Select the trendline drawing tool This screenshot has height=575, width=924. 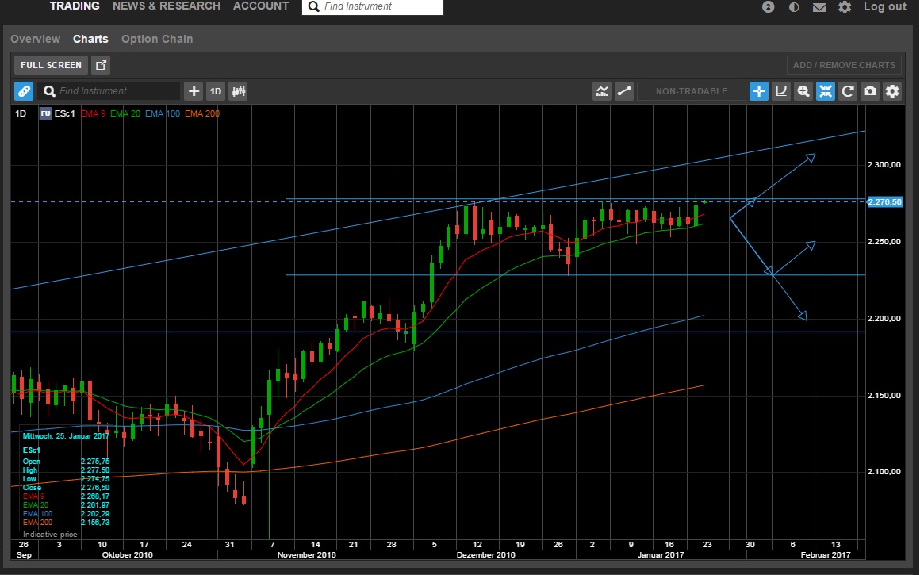[x=624, y=91]
